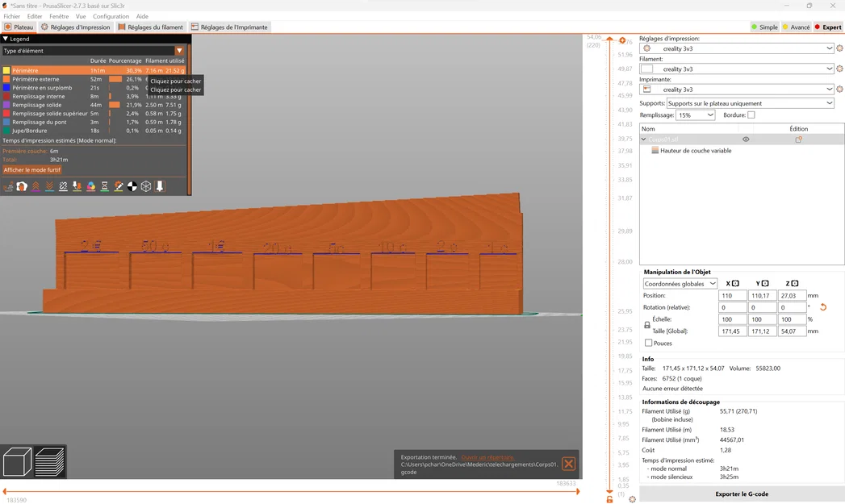
Task: Click Afficher le mode furtif button
Action: point(32,169)
